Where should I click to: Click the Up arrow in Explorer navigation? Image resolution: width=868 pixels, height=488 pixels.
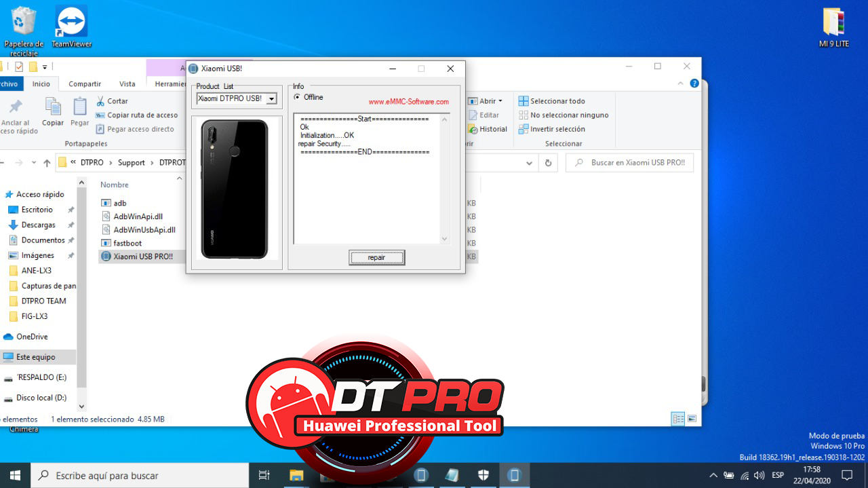pos(47,163)
